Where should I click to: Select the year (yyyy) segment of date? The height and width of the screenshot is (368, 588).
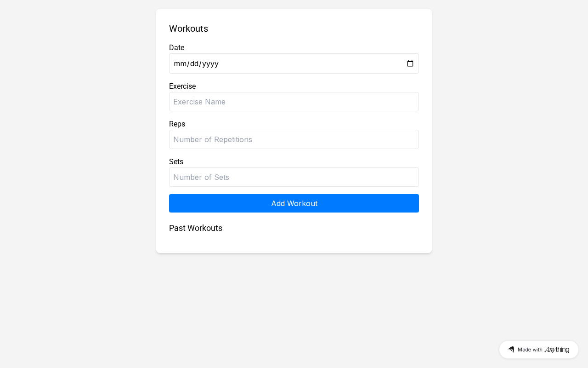(x=210, y=63)
